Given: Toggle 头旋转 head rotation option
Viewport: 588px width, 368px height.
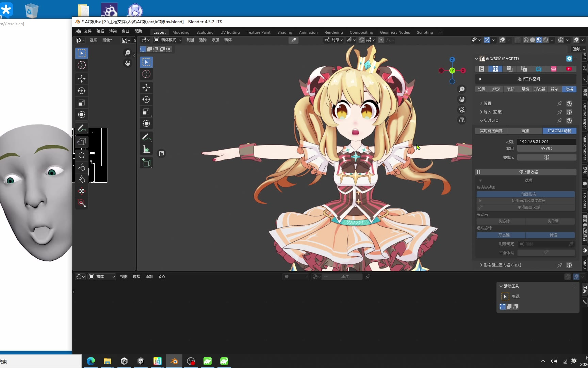Looking at the screenshot, I should [x=501, y=221].
